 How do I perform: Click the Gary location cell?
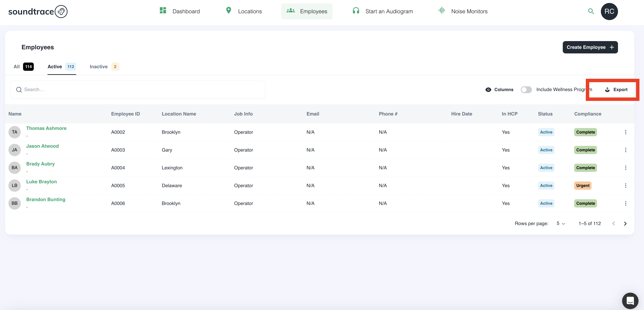(167, 150)
